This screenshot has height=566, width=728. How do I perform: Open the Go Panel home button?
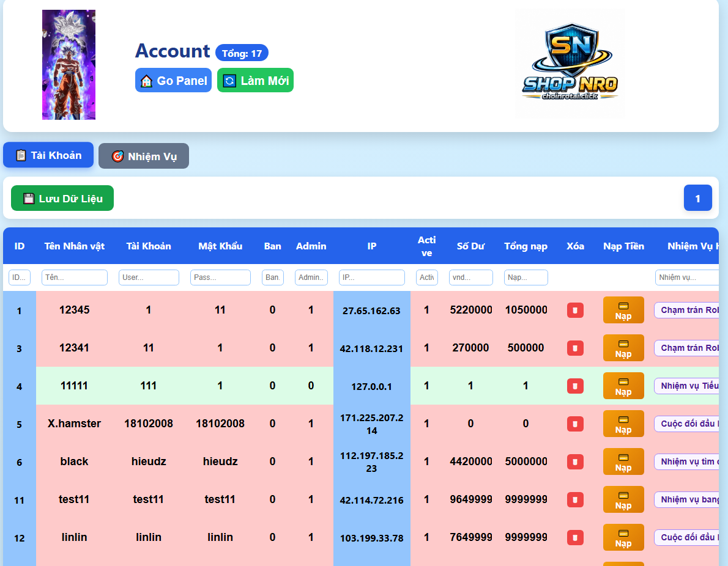[173, 80]
